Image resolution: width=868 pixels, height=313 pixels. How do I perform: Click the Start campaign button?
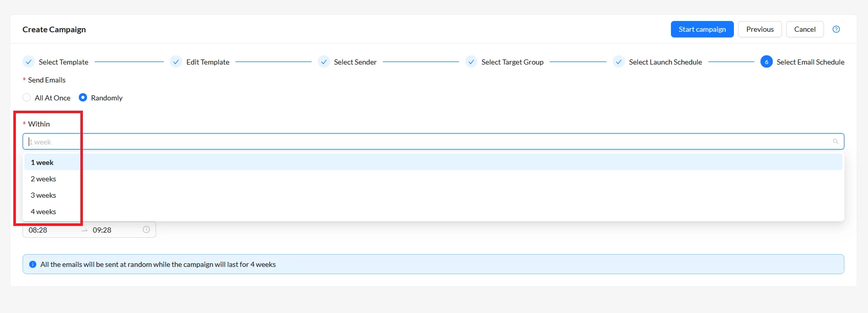(x=702, y=29)
